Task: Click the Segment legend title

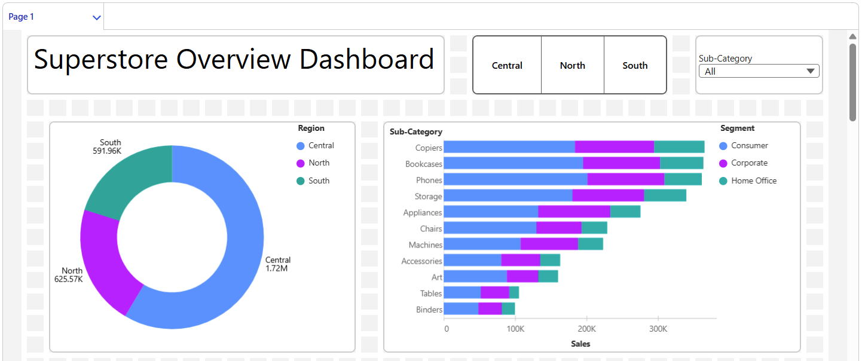Action: point(737,128)
